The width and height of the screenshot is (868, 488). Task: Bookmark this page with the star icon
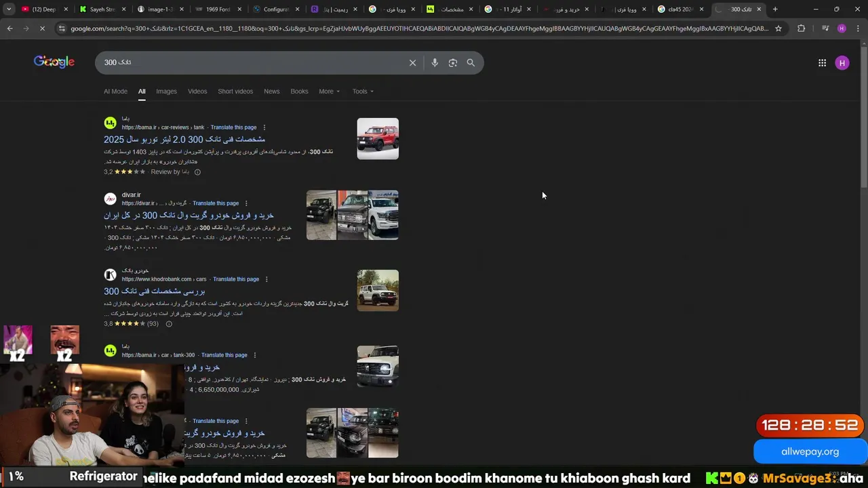click(x=778, y=28)
